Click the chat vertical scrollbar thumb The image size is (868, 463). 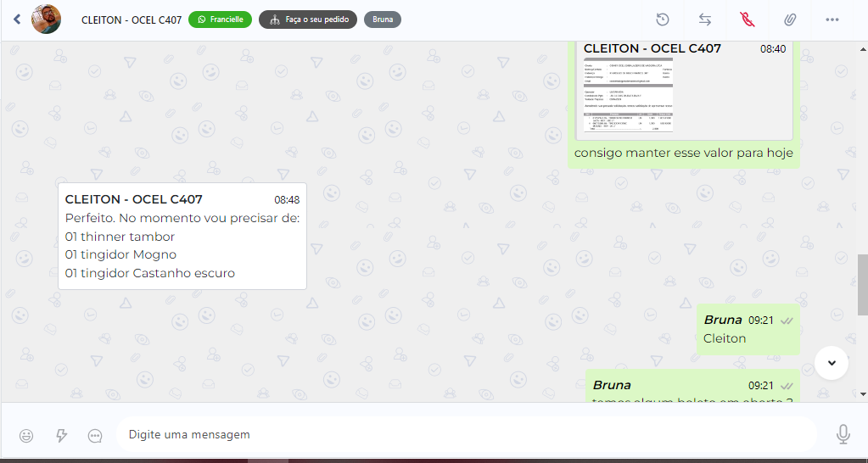(862, 284)
